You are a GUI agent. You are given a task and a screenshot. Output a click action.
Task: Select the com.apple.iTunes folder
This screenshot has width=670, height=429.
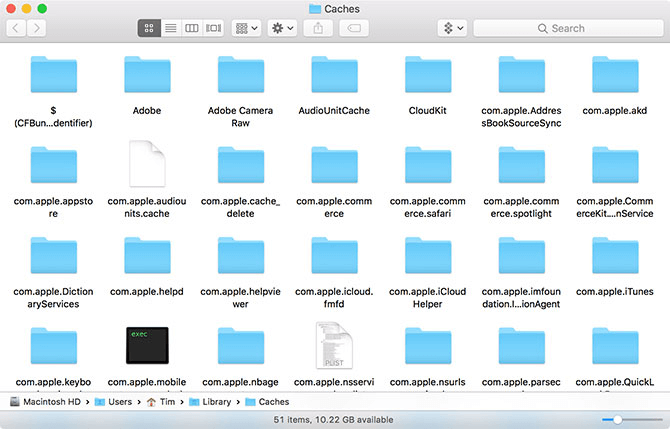coord(615,256)
